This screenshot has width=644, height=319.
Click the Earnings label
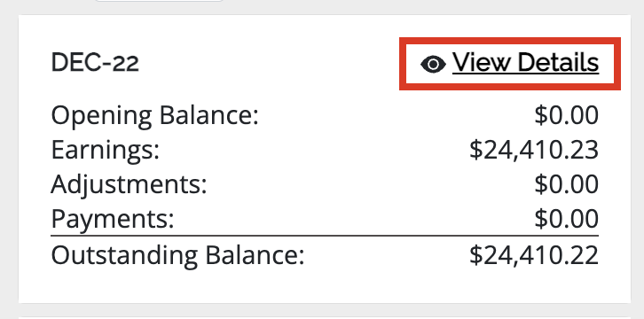click(106, 151)
